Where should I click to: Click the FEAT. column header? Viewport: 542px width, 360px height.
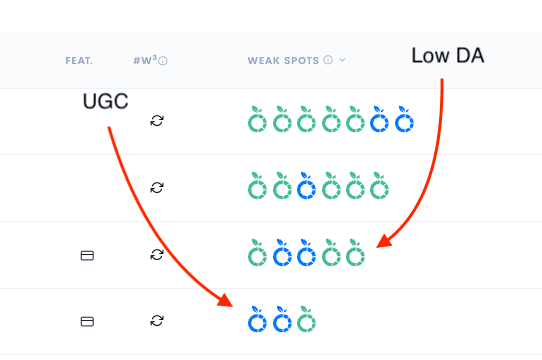[x=79, y=61]
